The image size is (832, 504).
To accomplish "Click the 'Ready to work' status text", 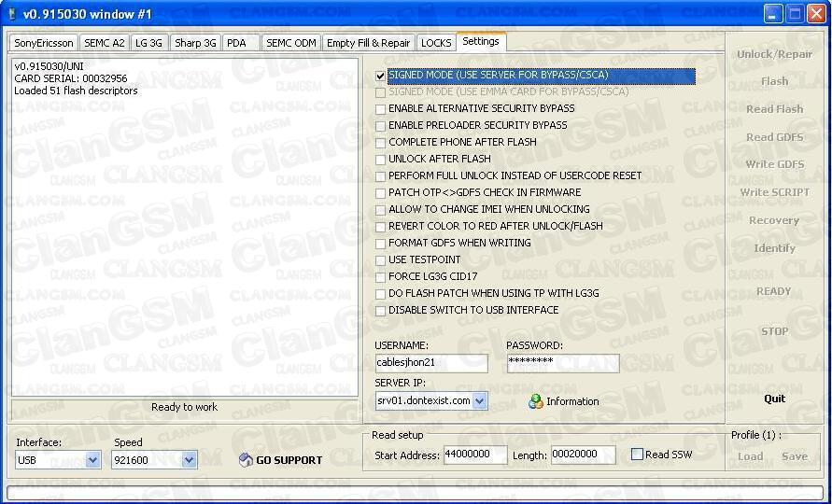I will [x=184, y=407].
